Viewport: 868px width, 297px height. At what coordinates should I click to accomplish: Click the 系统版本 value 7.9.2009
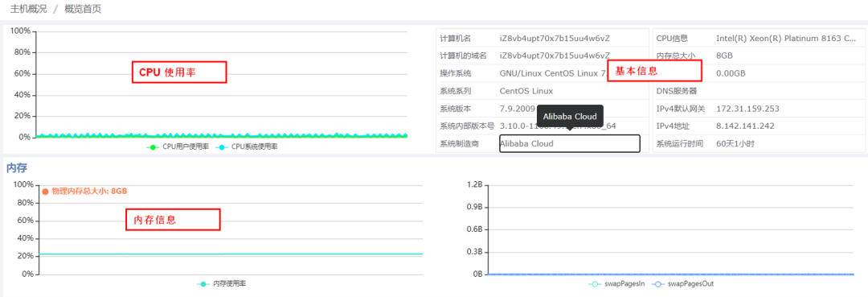click(x=517, y=109)
